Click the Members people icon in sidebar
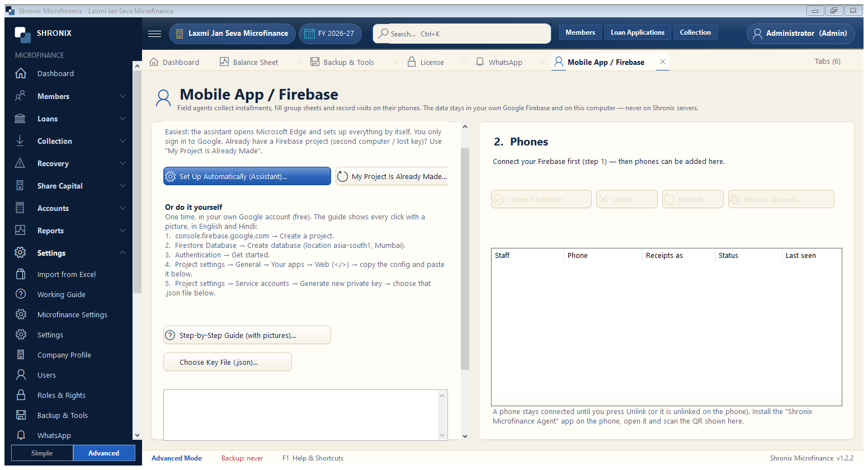The height and width of the screenshot is (470, 868). (x=20, y=96)
